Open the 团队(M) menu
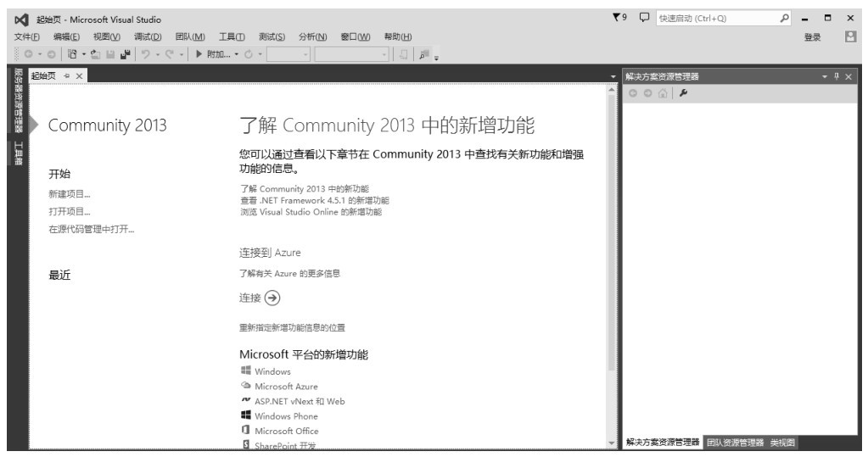868x457 pixels. pyautogui.click(x=190, y=37)
